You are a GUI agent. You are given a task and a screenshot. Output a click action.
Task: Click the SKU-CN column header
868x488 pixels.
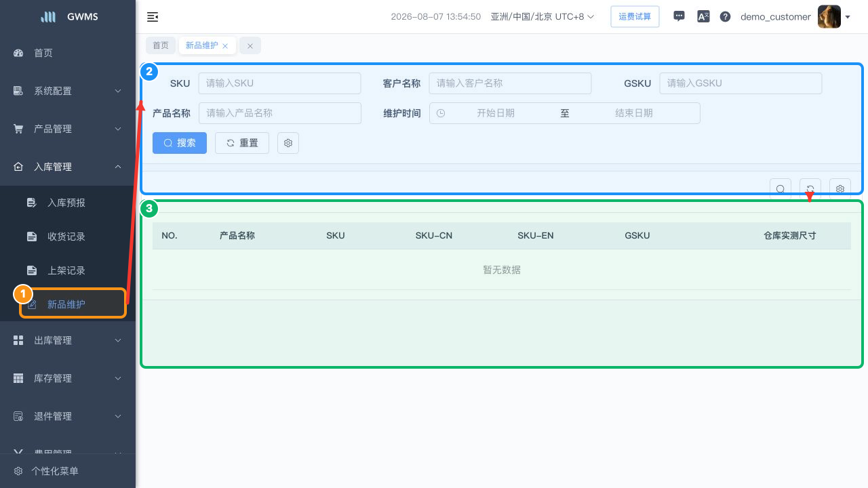434,236
